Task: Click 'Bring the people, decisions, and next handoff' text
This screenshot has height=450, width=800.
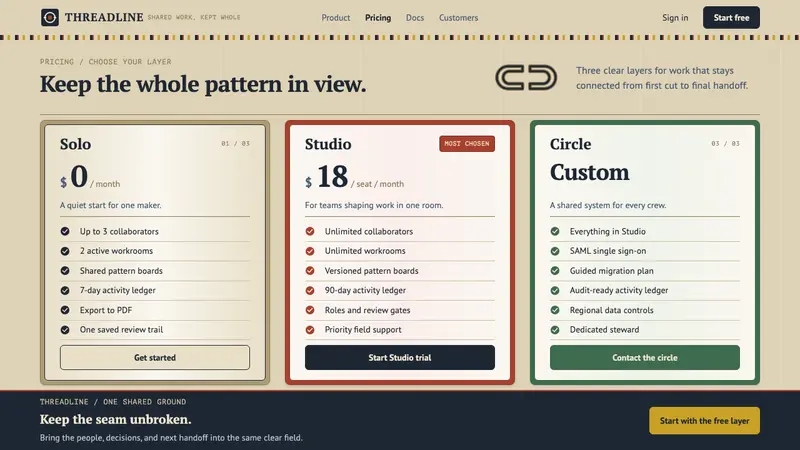Action: (x=171, y=438)
